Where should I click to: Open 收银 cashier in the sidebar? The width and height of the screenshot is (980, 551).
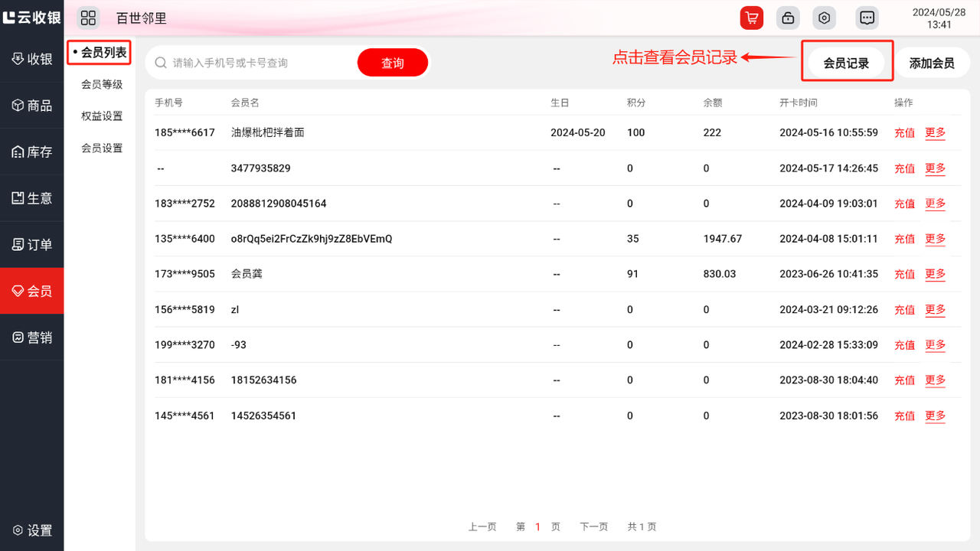coord(32,60)
